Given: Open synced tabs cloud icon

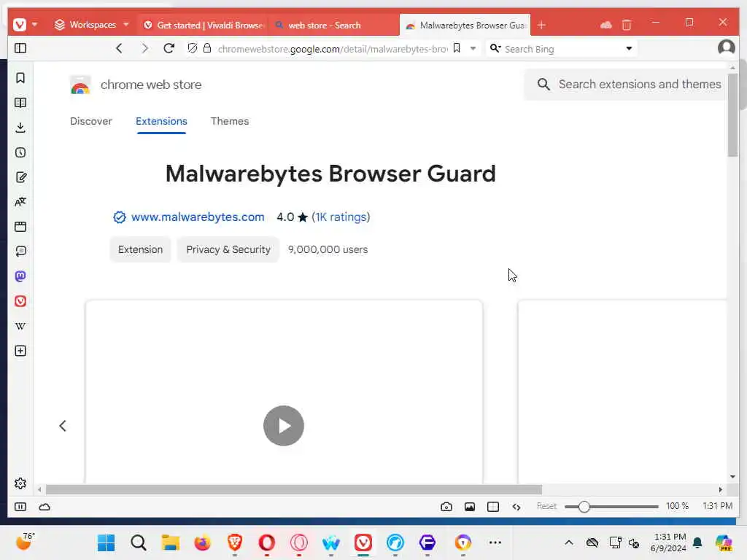Looking at the screenshot, I should click(x=606, y=25).
